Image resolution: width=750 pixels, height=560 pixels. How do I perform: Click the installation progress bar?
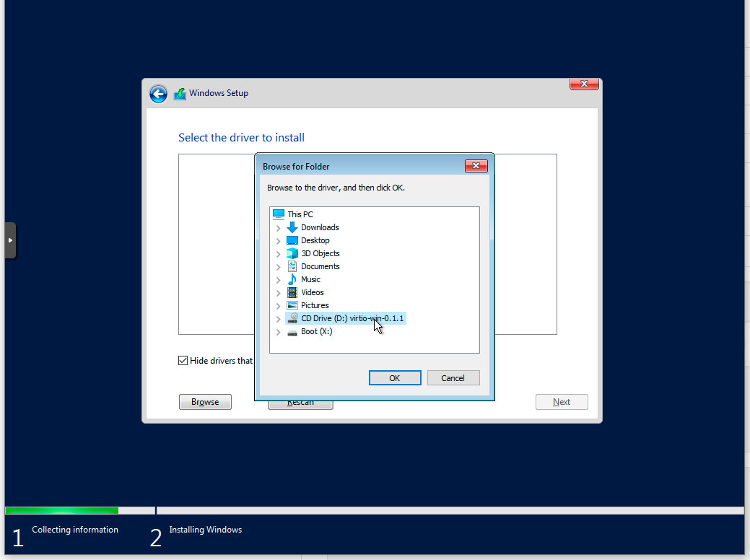61,510
